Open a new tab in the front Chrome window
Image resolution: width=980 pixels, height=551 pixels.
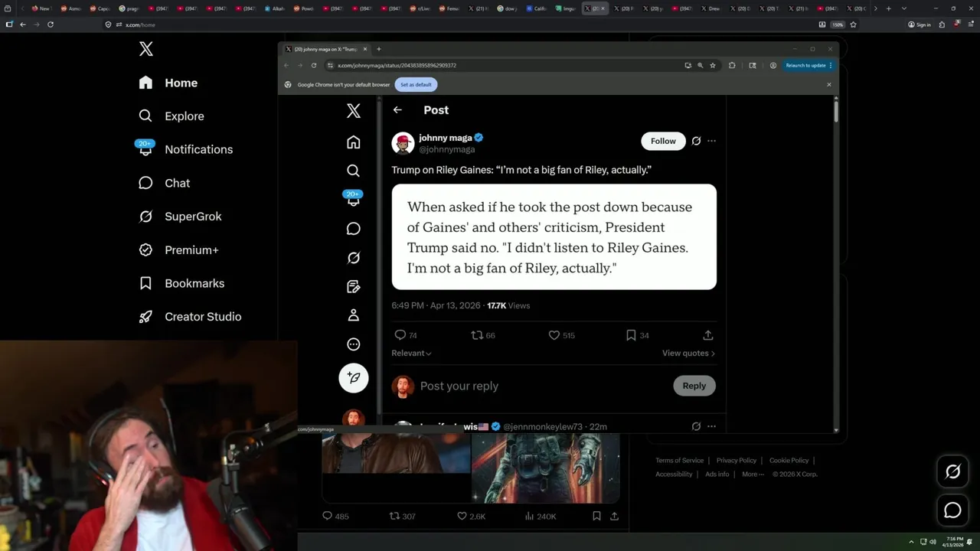tap(378, 49)
